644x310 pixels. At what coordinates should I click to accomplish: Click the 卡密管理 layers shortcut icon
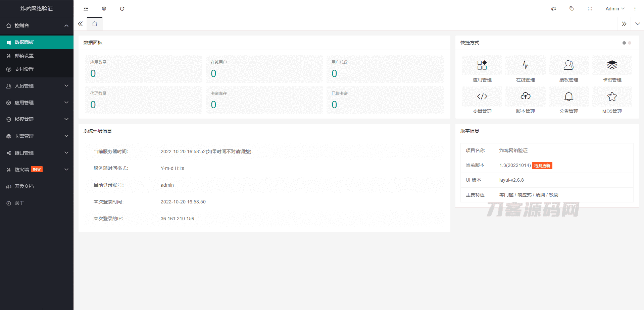612,65
